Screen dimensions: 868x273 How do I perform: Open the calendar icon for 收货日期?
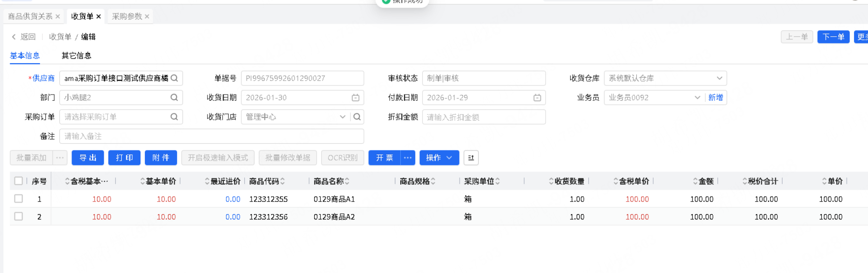click(356, 97)
